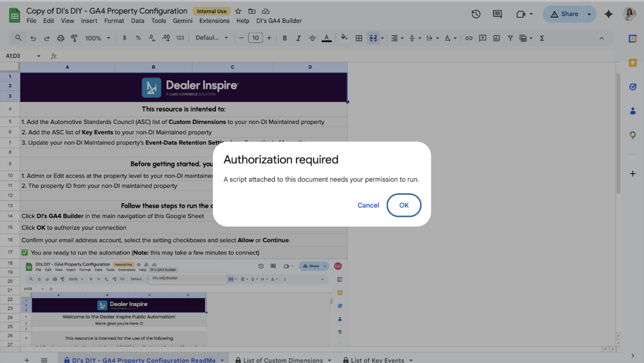Screen dimensions: 644x363
Task: Format as percent icon
Action: (x=138, y=38)
